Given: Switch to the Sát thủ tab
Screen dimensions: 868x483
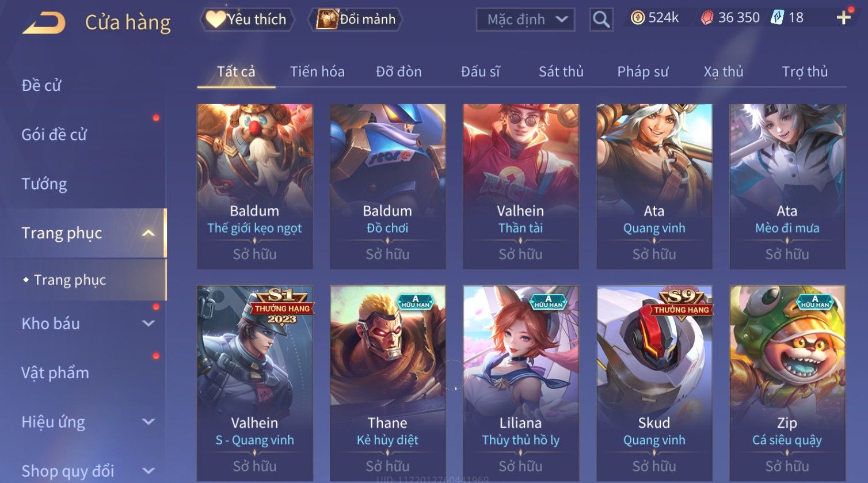Looking at the screenshot, I should tap(561, 72).
